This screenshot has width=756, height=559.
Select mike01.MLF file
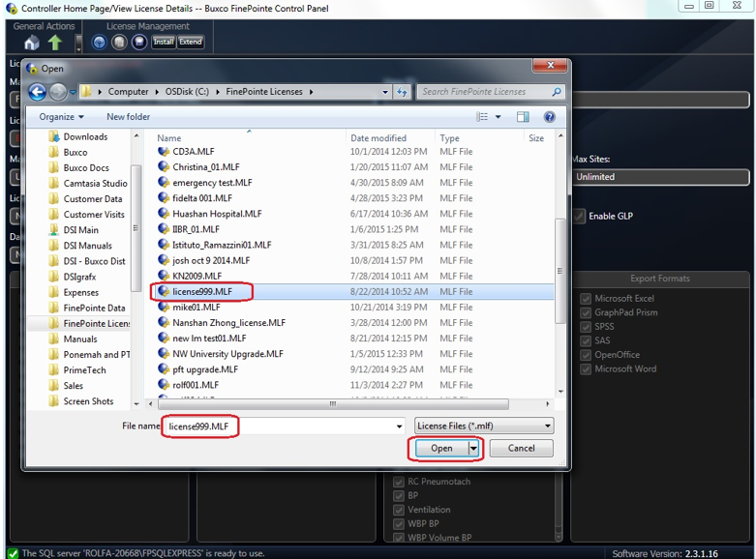point(197,307)
